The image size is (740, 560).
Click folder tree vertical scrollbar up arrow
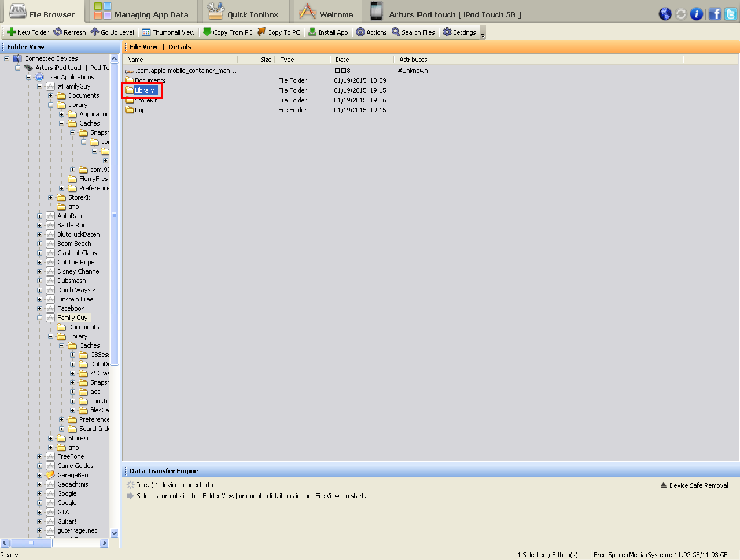[114, 59]
